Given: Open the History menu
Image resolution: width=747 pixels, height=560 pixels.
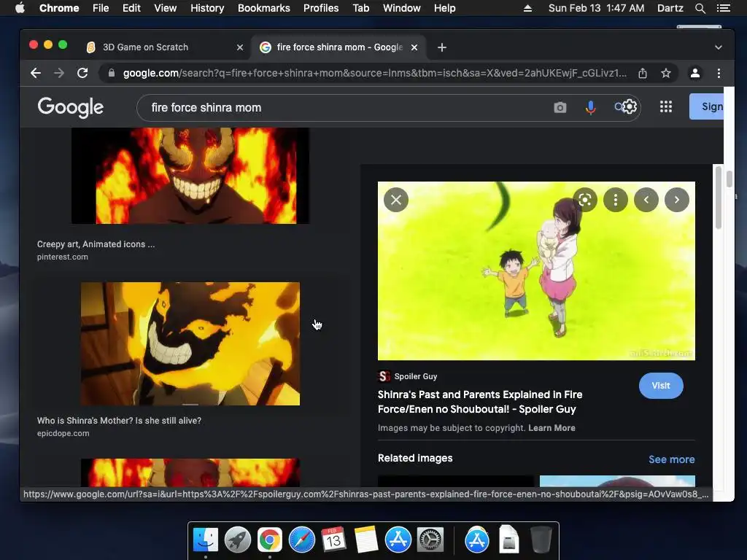Looking at the screenshot, I should point(207,8).
